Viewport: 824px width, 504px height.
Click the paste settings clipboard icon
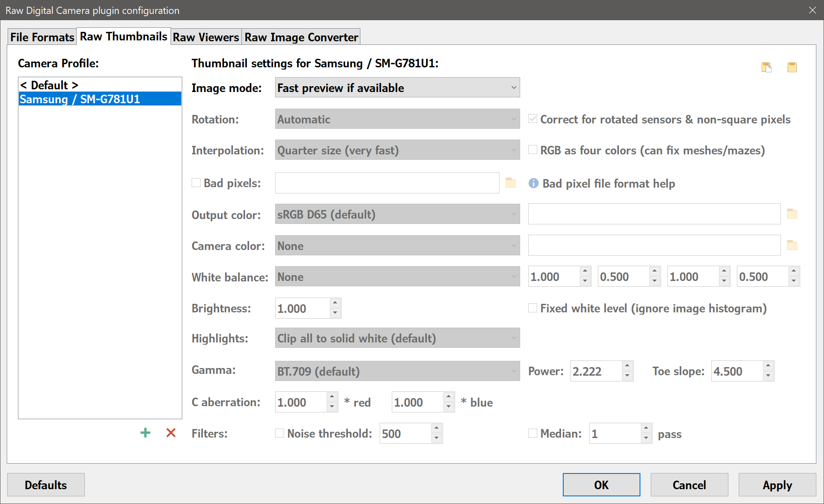[792, 67]
